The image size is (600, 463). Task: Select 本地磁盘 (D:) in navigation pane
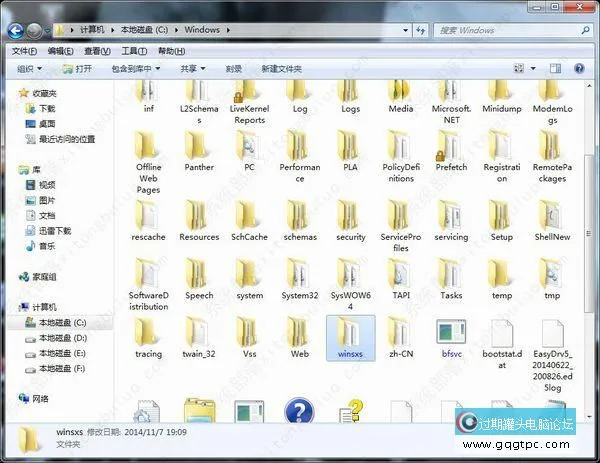[62, 340]
